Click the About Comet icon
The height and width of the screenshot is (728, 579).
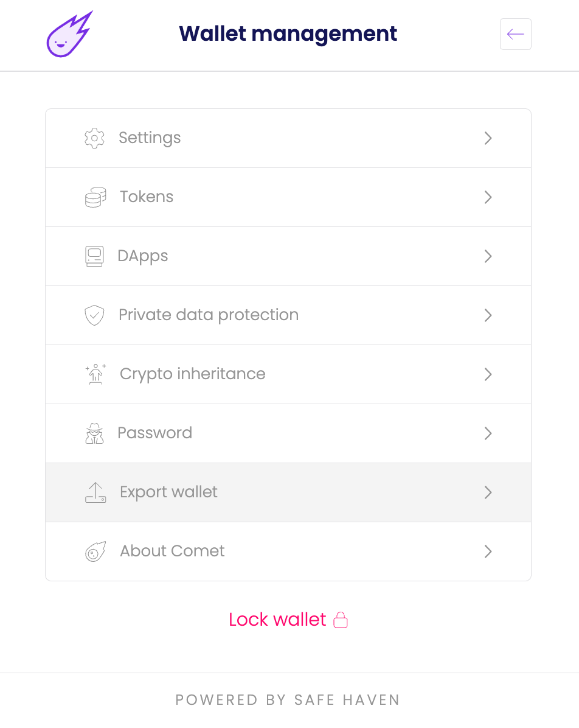point(95,551)
